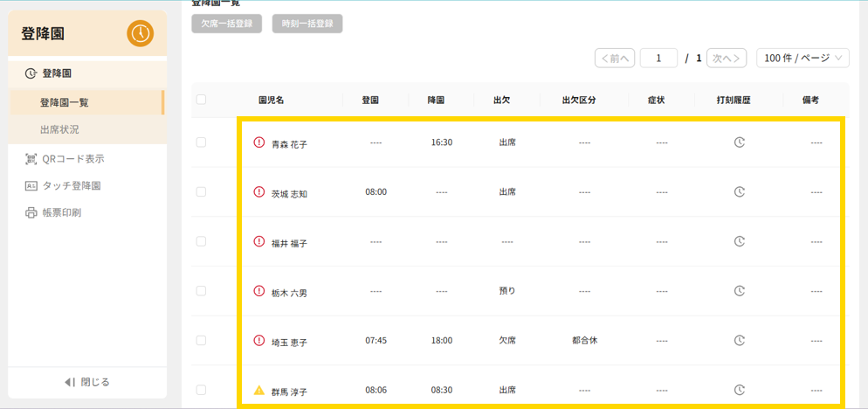Open punch history clock for 茨城 志知
Viewport: 868px width, 409px height.
(739, 191)
